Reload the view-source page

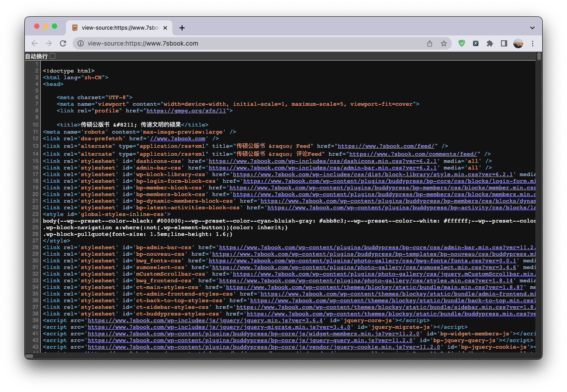63,43
